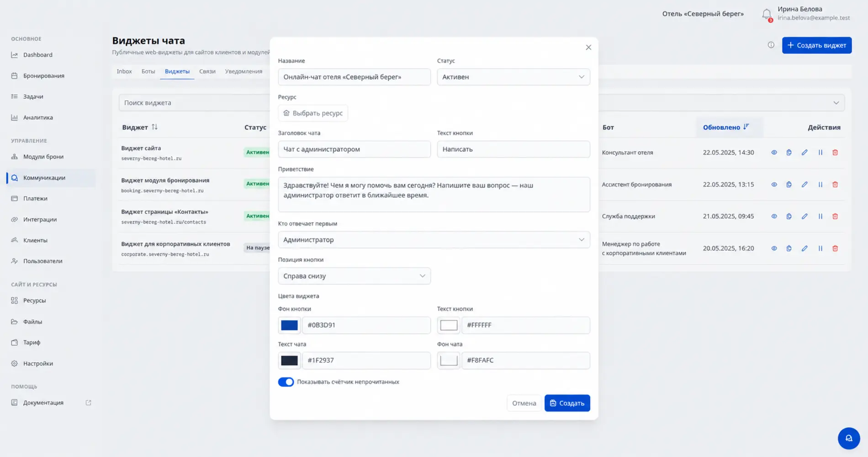Preview Виджет модуля бронирования with eye icon

tap(774, 185)
